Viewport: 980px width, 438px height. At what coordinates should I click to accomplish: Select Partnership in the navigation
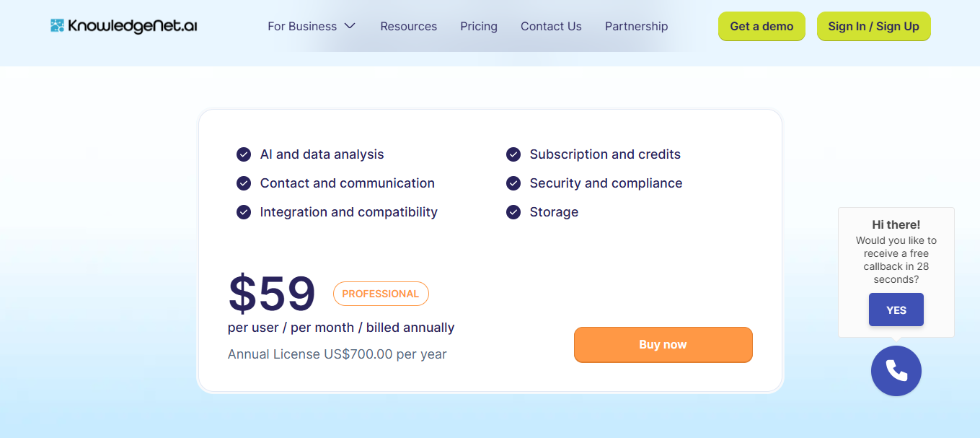coord(636,26)
